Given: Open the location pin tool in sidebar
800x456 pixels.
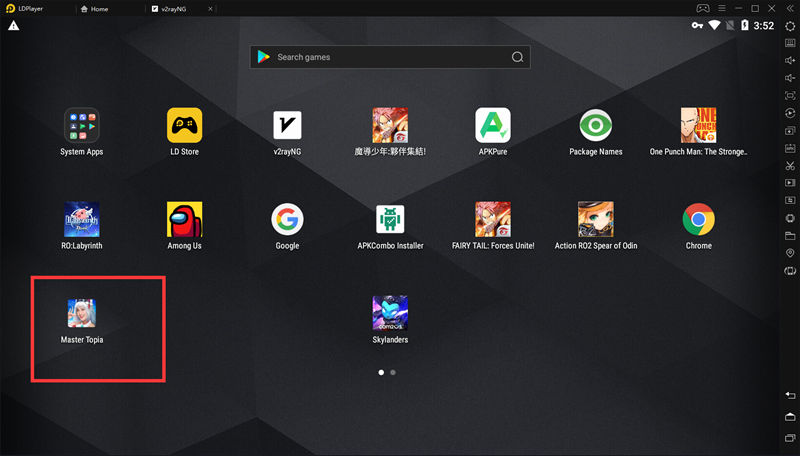Looking at the screenshot, I should 790,253.
